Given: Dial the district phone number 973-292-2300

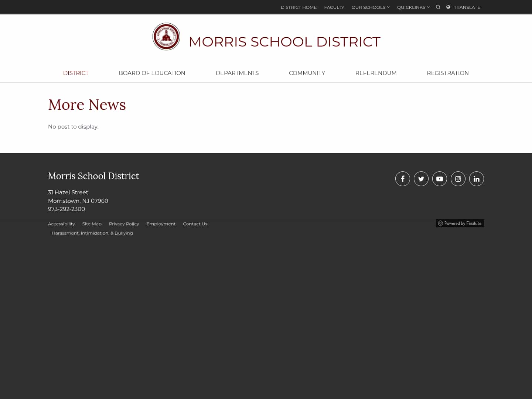Looking at the screenshot, I should 66,209.
